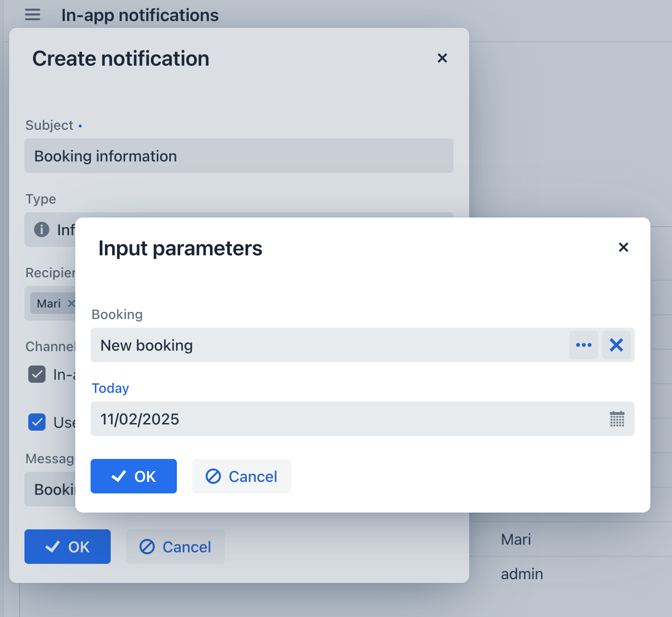Uncheck the blue checkbox under Channels
The width and height of the screenshot is (672, 617).
[36, 422]
